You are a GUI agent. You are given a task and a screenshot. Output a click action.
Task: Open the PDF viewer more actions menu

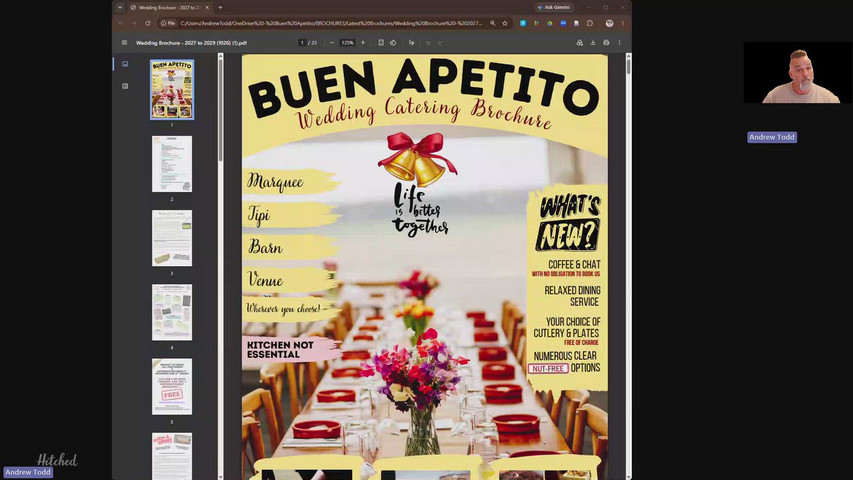pos(619,42)
